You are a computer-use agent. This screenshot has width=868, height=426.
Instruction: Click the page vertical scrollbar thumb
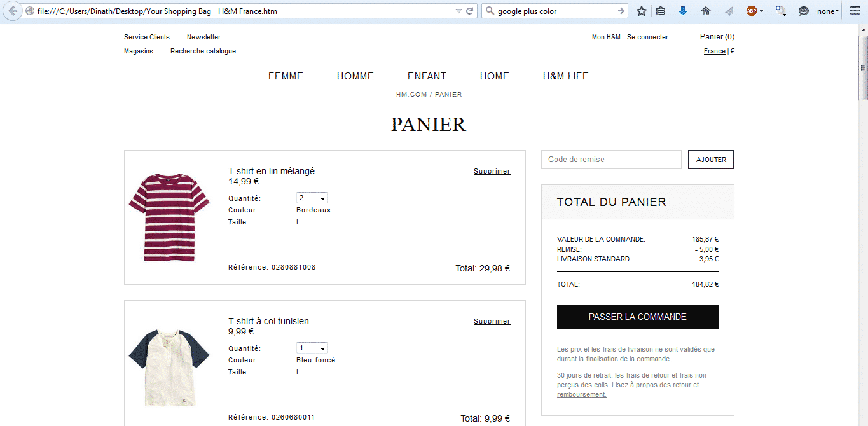pyautogui.click(x=863, y=68)
